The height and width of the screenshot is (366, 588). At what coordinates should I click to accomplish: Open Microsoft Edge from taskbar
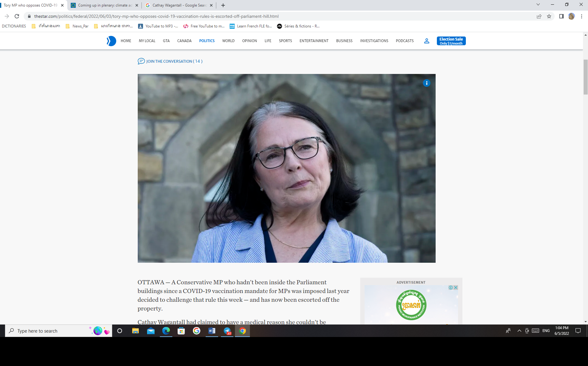pyautogui.click(x=166, y=331)
